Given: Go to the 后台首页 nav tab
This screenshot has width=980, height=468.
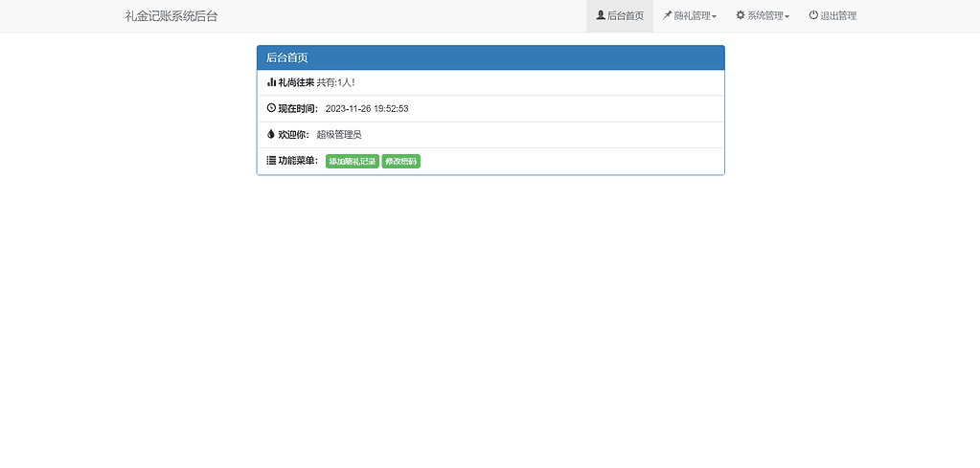Looking at the screenshot, I should pos(620,15).
